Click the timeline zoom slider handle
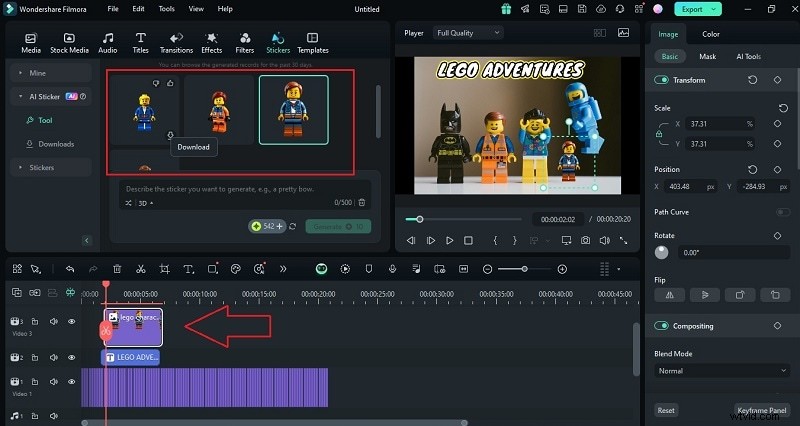The image size is (800, 426). point(524,269)
